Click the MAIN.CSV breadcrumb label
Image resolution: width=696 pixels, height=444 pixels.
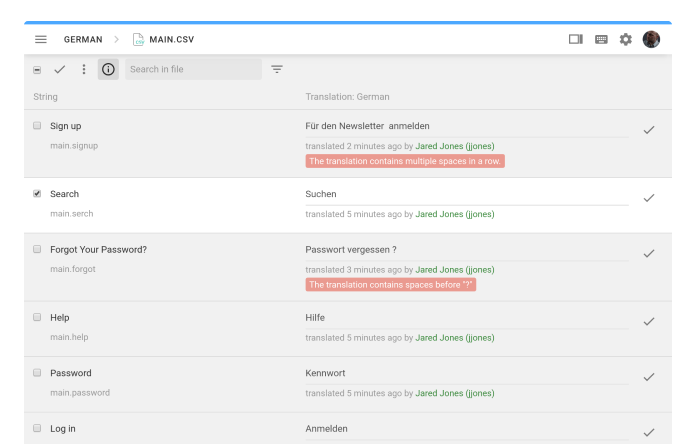click(x=172, y=40)
